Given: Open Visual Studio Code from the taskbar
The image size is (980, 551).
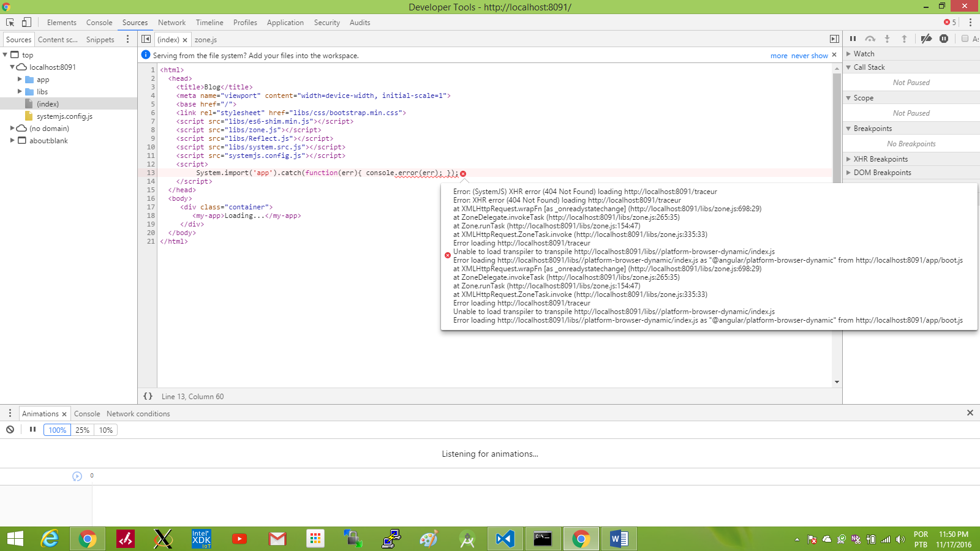Looking at the screenshot, I should click(505, 539).
